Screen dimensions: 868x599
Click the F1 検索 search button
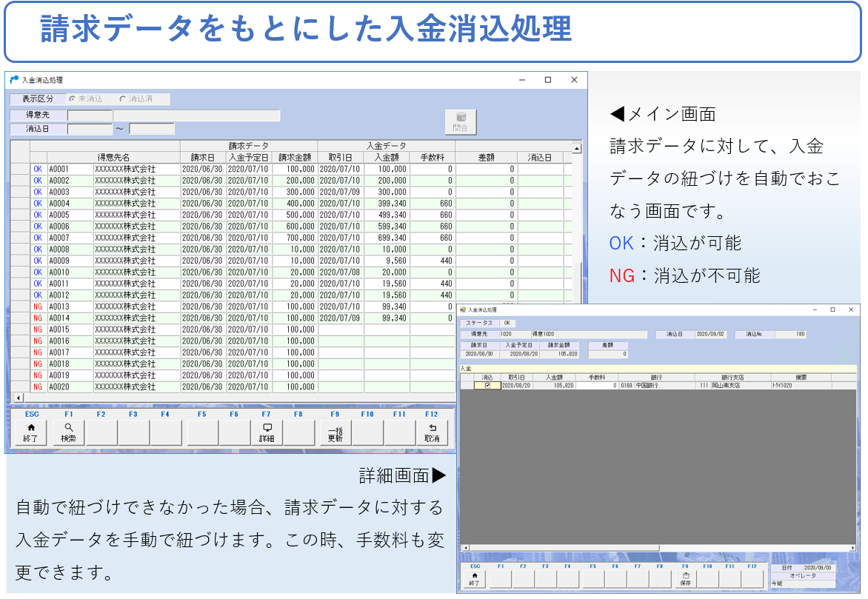(x=68, y=432)
